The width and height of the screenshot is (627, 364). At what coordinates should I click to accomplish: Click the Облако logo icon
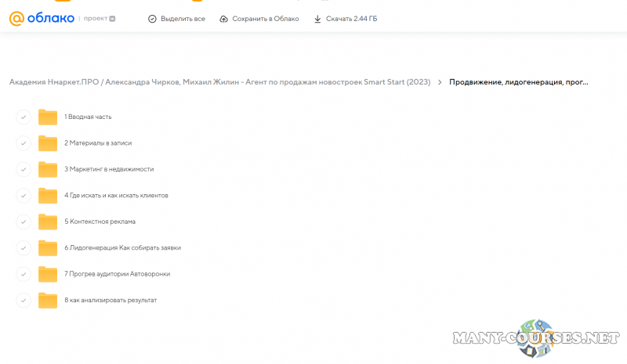16,18
